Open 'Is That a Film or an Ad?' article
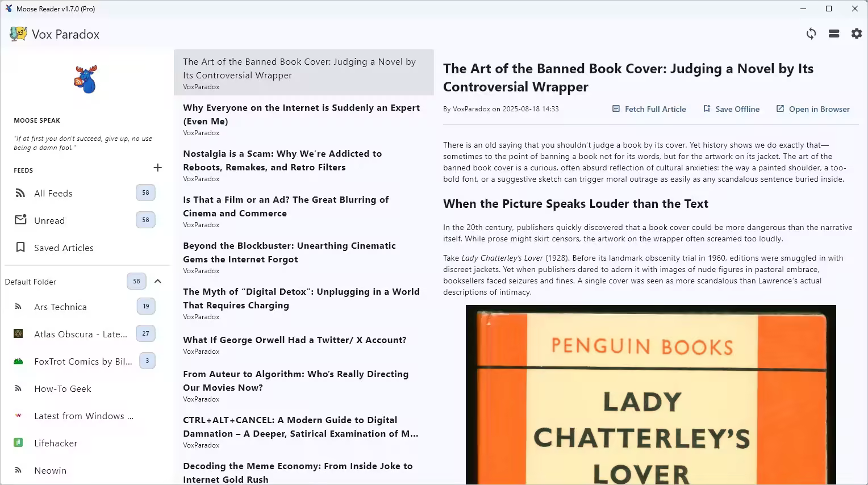868x485 pixels. [304, 211]
